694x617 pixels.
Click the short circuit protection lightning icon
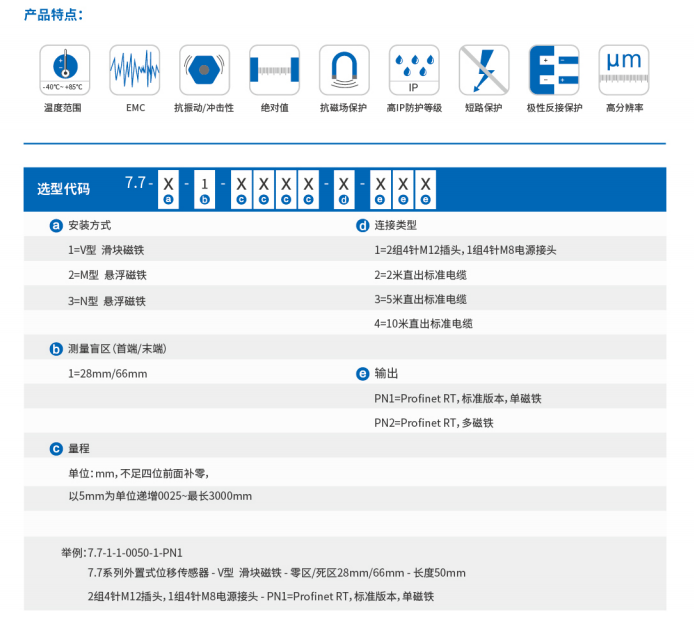pyautogui.click(x=484, y=69)
